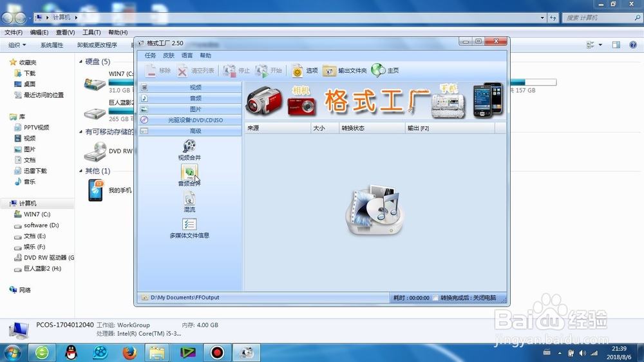Open 输出文件夹 (output folder) from toolbar
Viewport: 644px width, 362px height.
point(344,71)
